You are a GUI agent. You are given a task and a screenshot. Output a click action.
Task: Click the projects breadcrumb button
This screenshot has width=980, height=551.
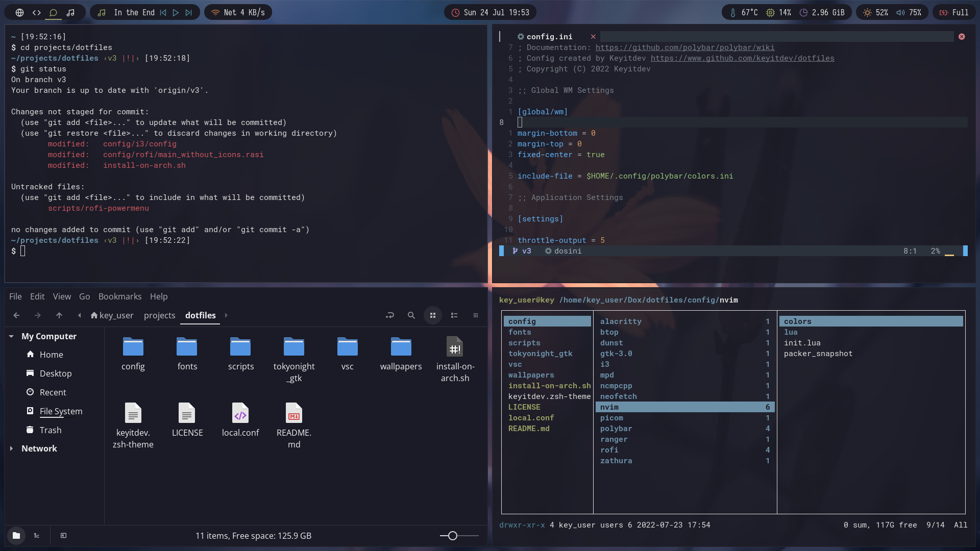point(159,315)
